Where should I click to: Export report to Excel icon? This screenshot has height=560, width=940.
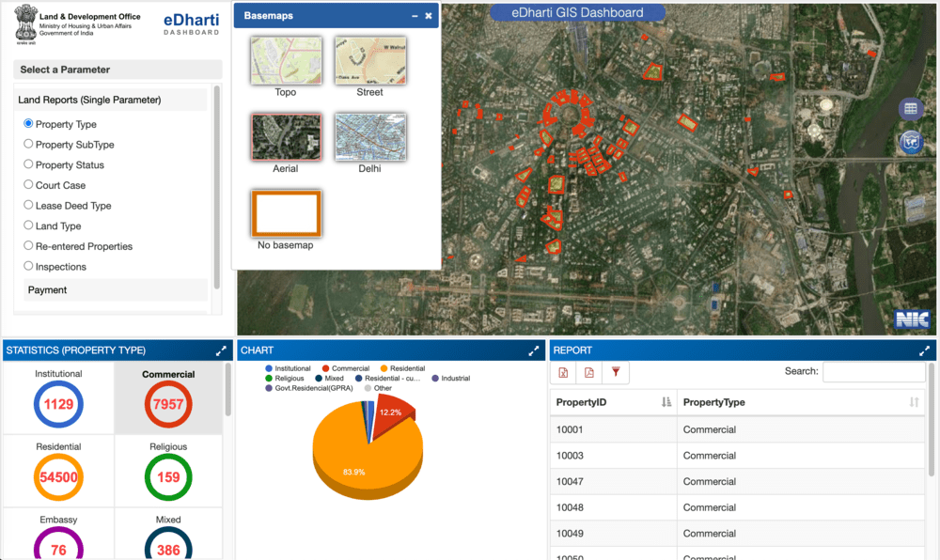[x=563, y=372]
